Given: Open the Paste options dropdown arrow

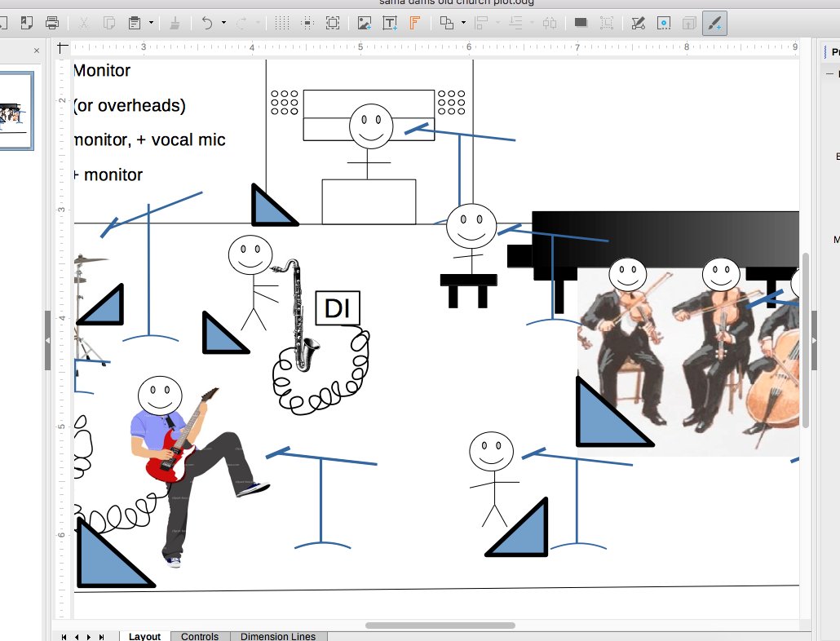Looking at the screenshot, I should pos(151,23).
